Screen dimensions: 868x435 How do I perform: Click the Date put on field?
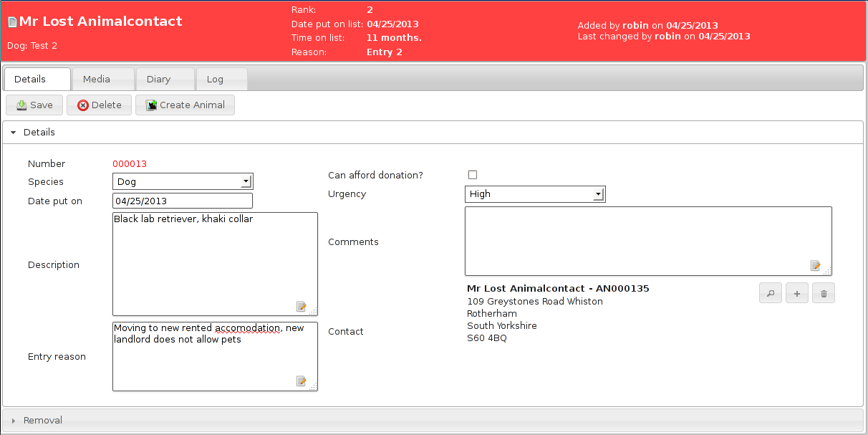tap(182, 201)
